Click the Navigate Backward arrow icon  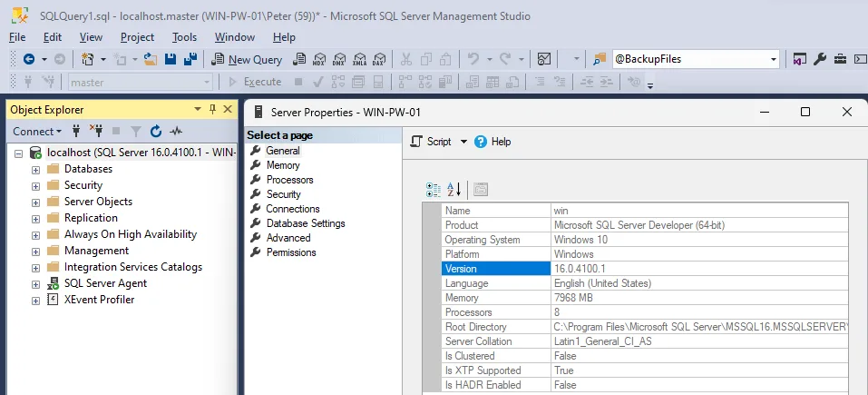pos(29,59)
